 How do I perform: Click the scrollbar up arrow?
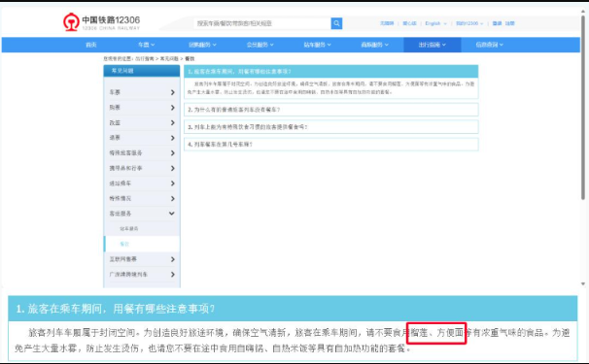(x=583, y=12)
